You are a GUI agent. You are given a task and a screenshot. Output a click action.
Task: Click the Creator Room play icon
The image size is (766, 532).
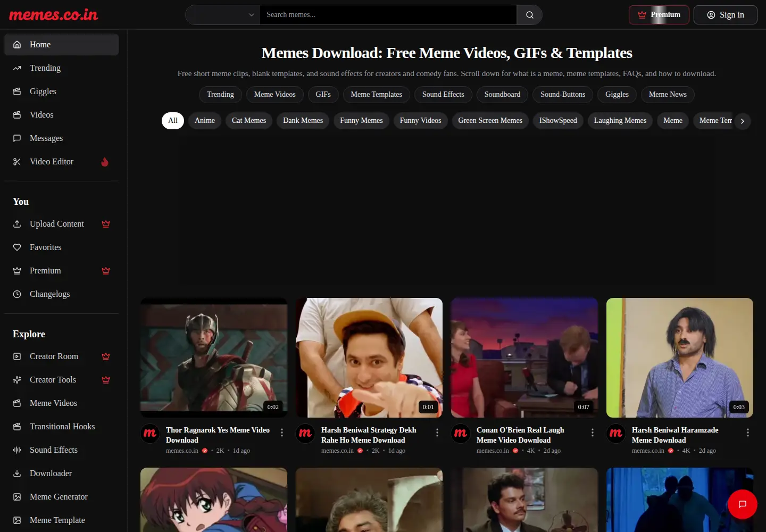(x=17, y=356)
